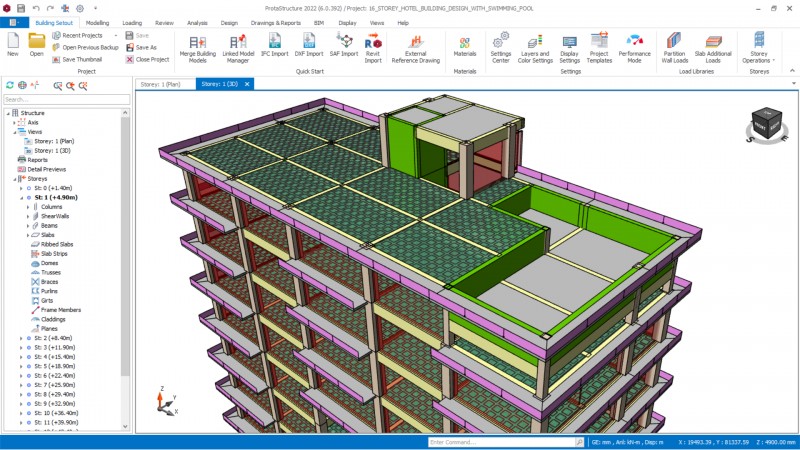The width and height of the screenshot is (800, 450).
Task: Expand St: 2 (+8.40m) node
Action: tap(21, 338)
